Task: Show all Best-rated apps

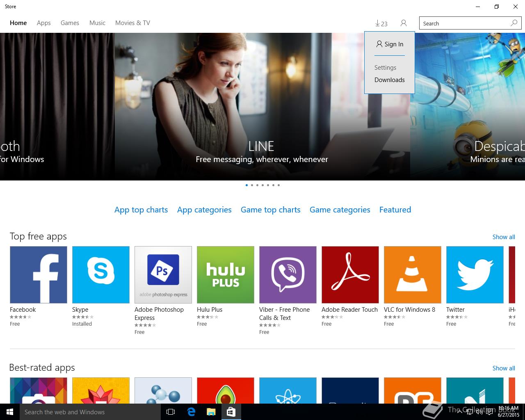Action: point(504,368)
